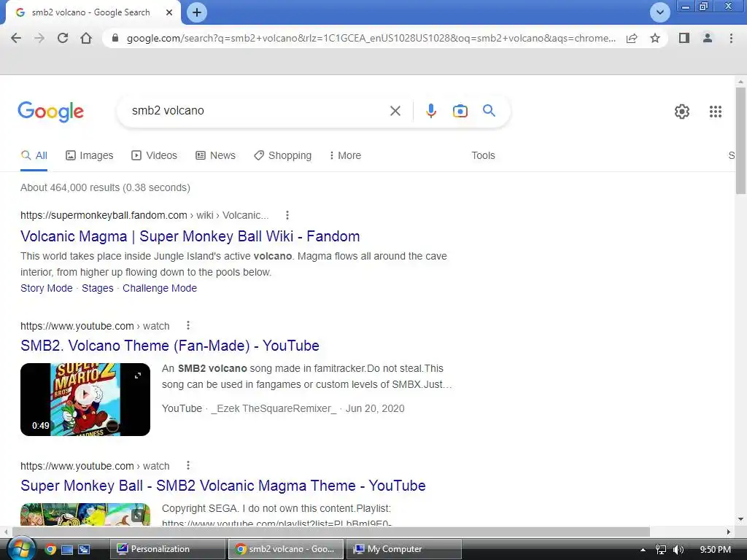This screenshot has height=560, width=747.
Task: Switch to the My Computer taskbar window
Action: [403, 549]
